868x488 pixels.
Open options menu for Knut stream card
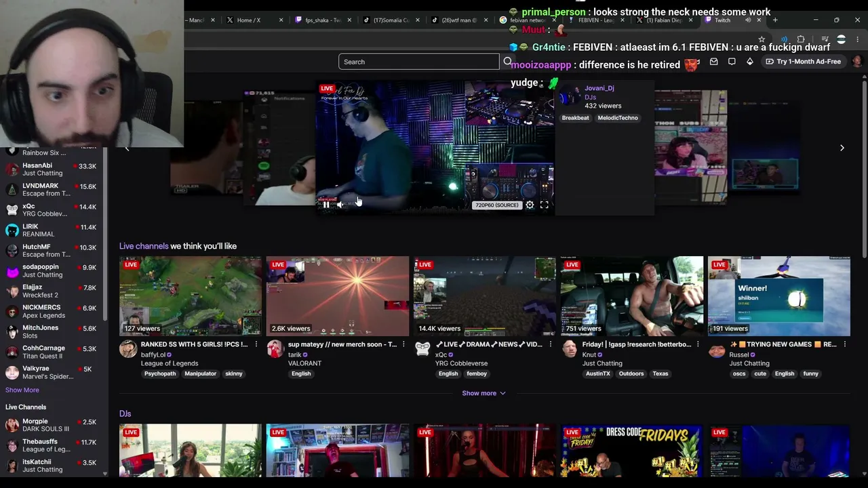(x=697, y=344)
